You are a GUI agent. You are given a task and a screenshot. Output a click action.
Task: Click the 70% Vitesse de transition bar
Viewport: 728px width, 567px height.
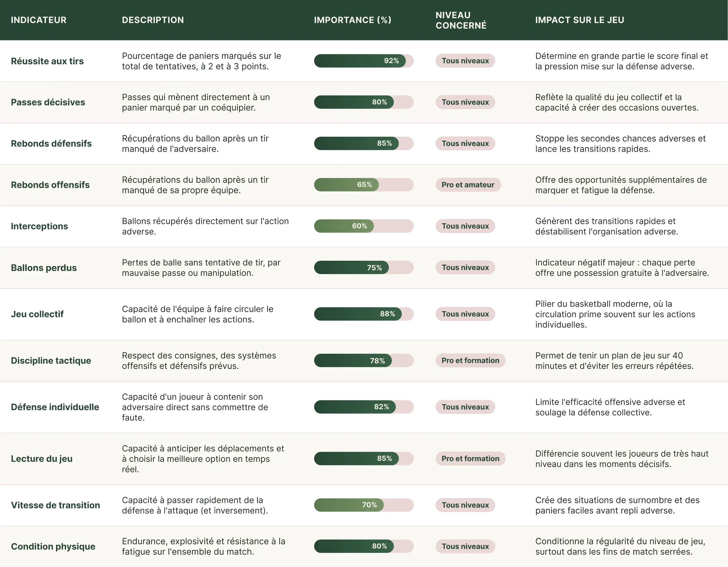[364, 505]
